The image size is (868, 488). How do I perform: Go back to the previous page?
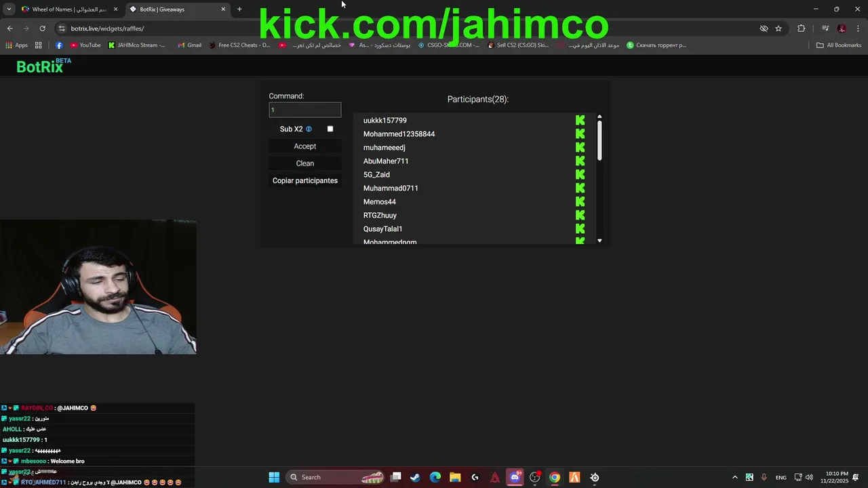pyautogui.click(x=9, y=28)
